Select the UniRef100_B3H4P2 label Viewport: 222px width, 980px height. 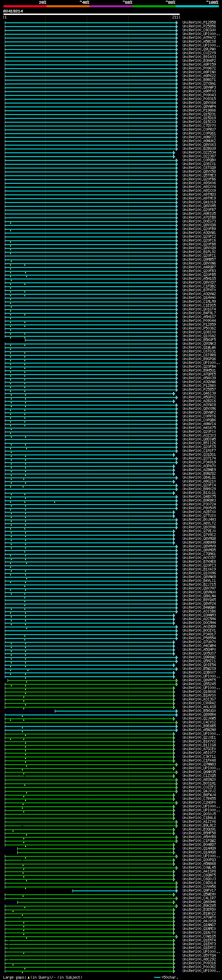199,60
